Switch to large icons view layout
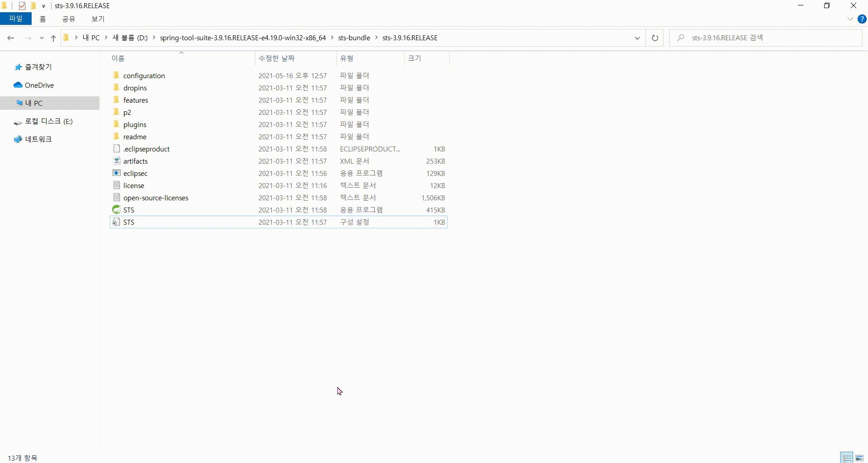 (859, 458)
